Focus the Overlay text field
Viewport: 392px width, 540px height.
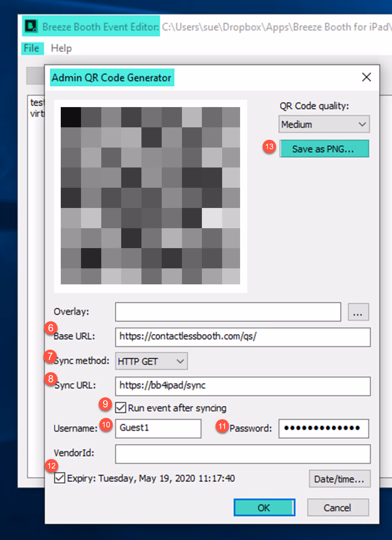(228, 312)
